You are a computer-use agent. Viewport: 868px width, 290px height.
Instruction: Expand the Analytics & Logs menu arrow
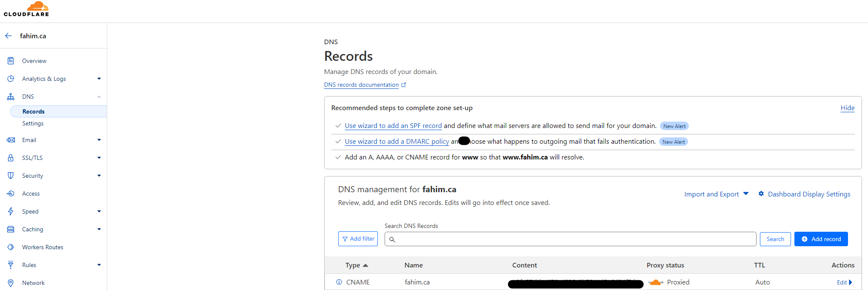[x=99, y=79]
